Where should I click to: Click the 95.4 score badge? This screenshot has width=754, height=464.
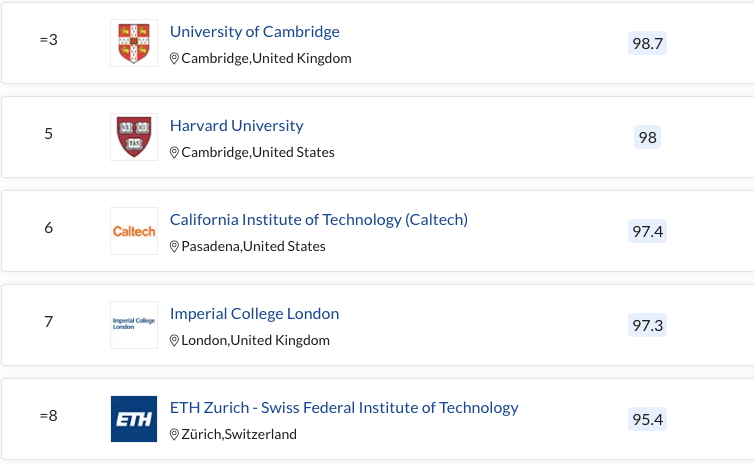pyautogui.click(x=647, y=419)
